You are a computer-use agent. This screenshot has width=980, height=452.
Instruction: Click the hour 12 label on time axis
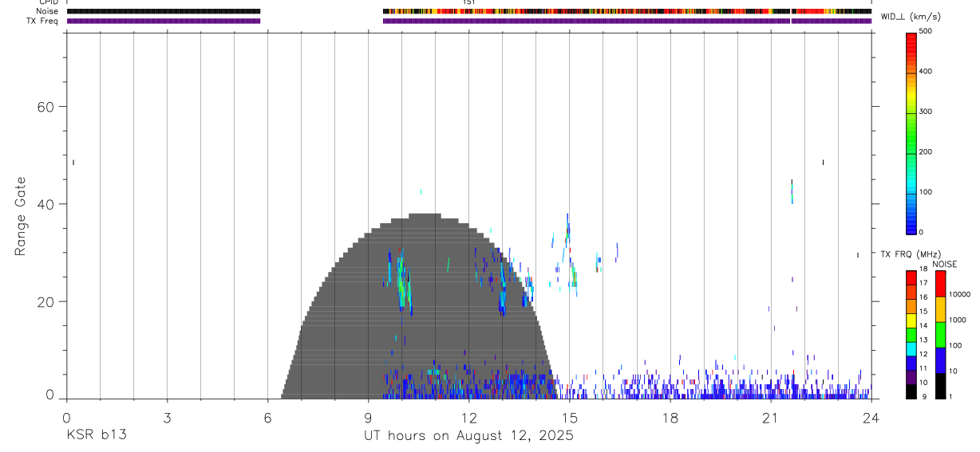click(x=468, y=417)
